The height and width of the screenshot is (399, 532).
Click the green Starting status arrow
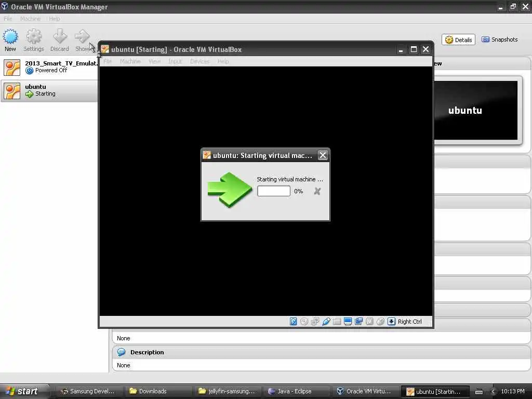[30, 94]
